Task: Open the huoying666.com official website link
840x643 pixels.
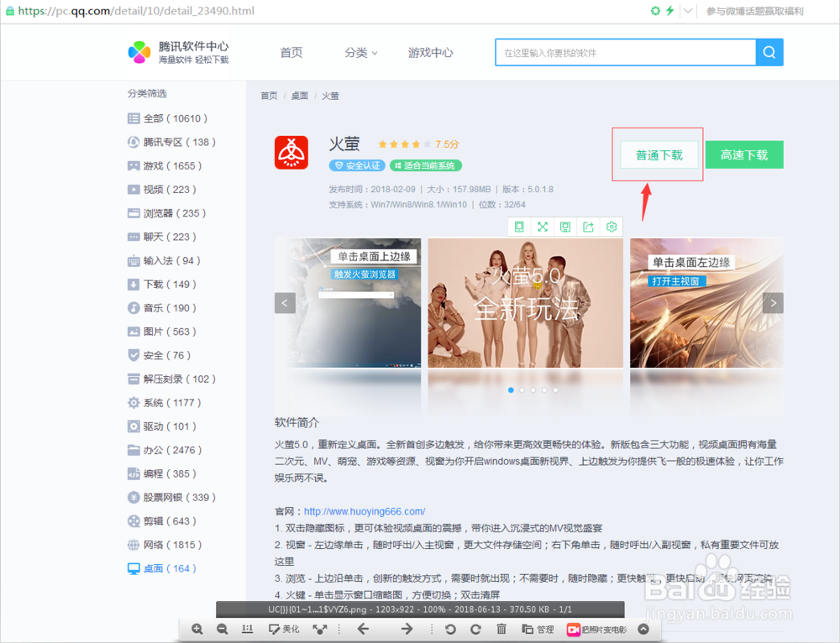Action: click(x=365, y=511)
